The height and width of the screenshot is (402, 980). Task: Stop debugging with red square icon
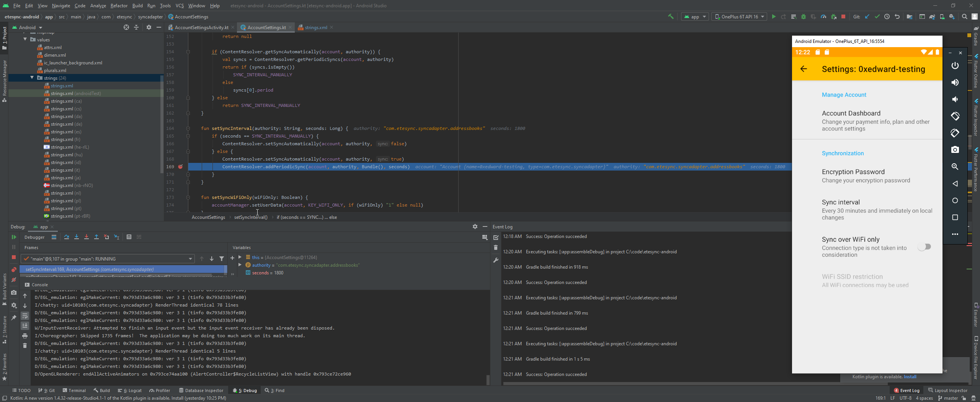tap(14, 257)
